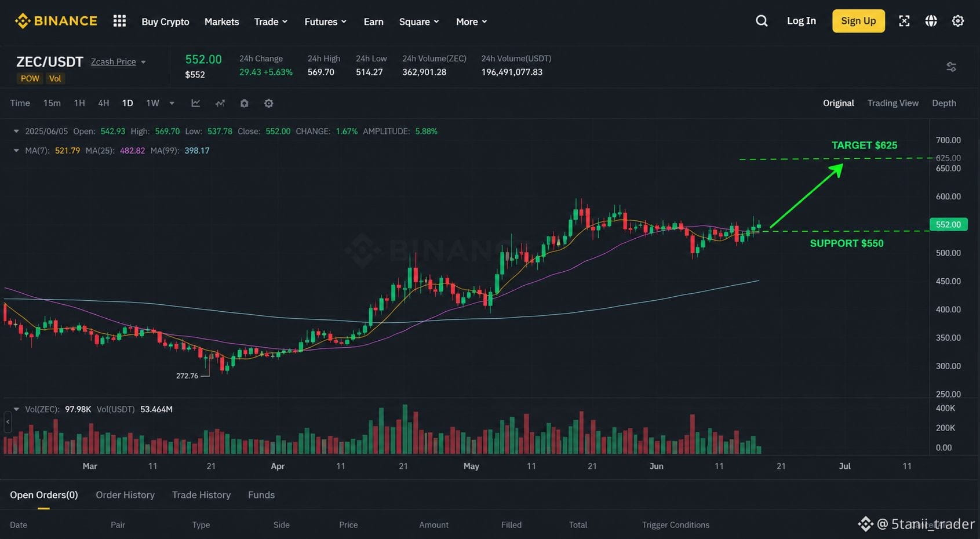Collapse the candle OHLC info row
Viewport: 980px width, 539px height.
[16, 132]
